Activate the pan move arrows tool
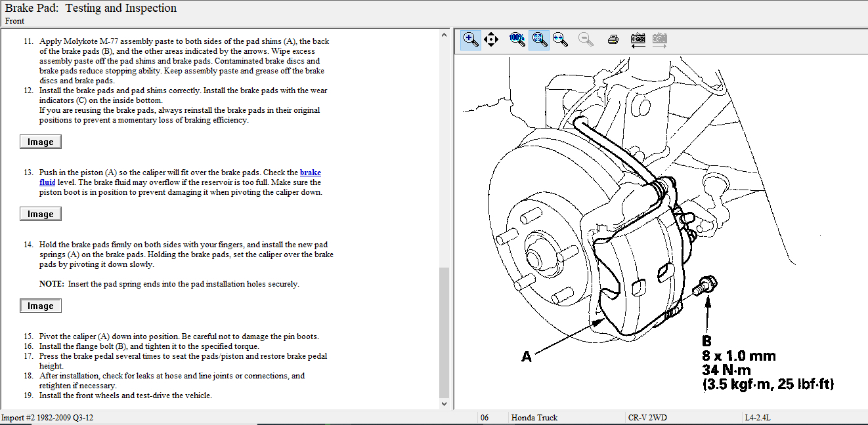 coord(491,40)
